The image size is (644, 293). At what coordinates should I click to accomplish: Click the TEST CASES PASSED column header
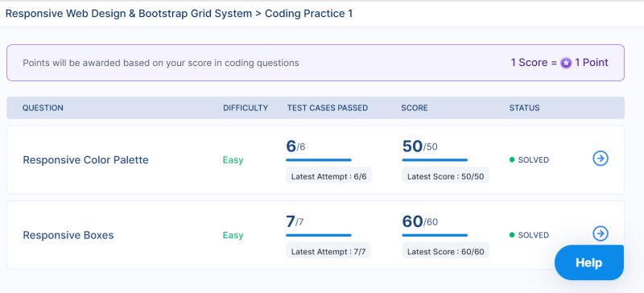click(328, 108)
